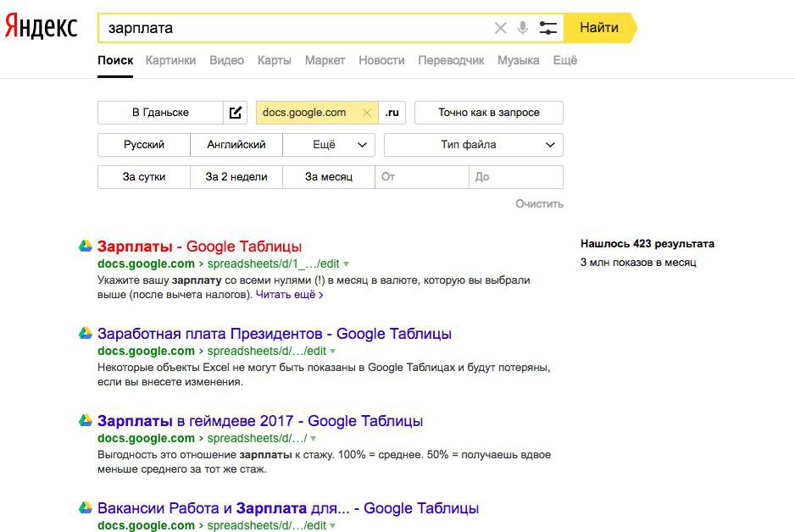The height and width of the screenshot is (532, 795).
Task: Enable the Точно как в запросе filter
Action: tap(489, 113)
